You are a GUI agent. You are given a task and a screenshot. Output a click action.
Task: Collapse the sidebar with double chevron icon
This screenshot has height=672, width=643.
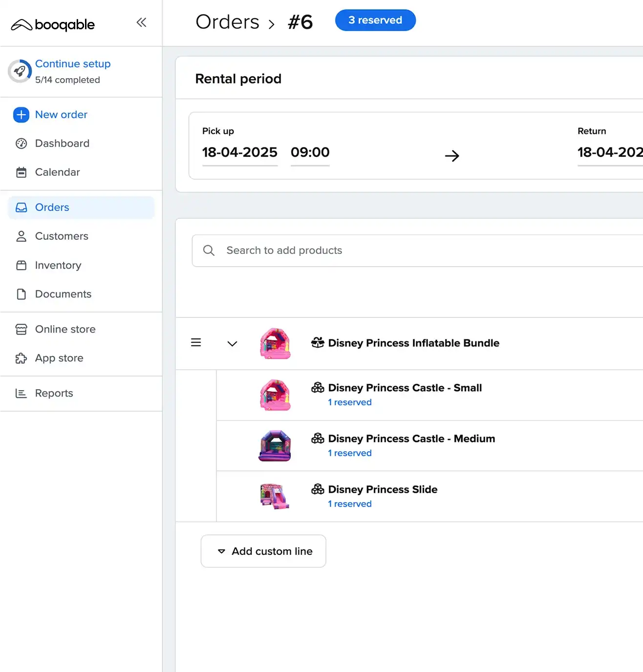[x=141, y=22]
